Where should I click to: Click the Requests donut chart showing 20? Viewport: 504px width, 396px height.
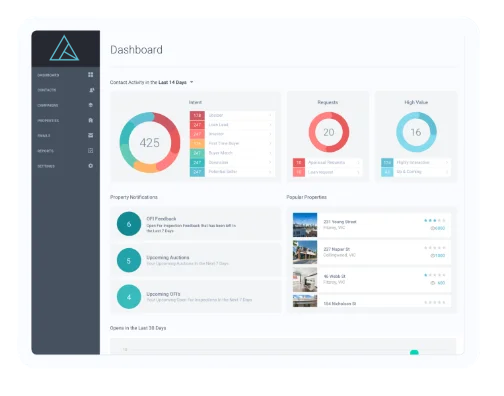point(329,132)
